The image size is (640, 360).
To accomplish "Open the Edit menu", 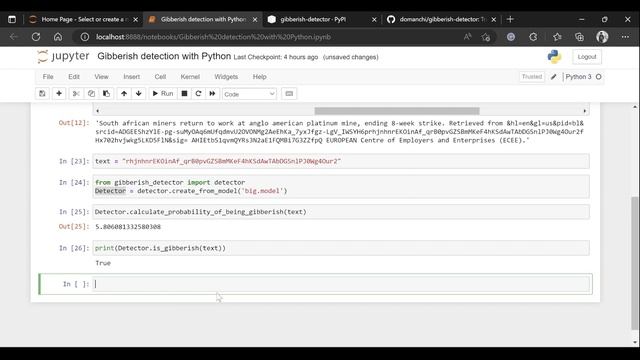I will 74,77.
